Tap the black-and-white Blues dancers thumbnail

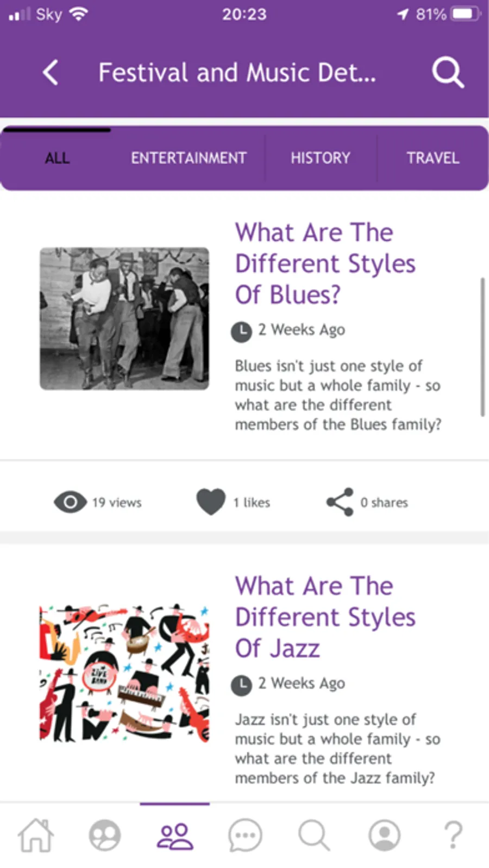124,318
